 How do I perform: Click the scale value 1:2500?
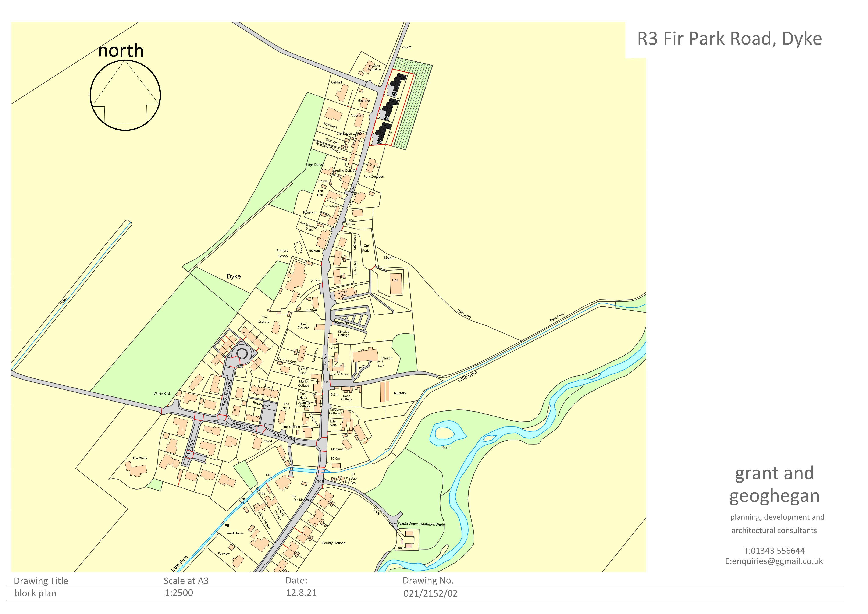point(178,593)
